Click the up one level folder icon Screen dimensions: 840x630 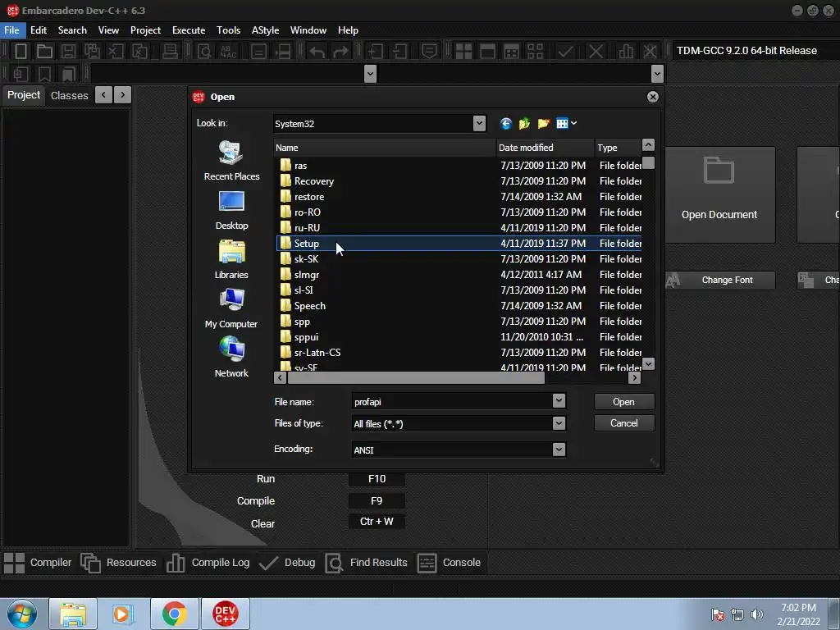[x=524, y=124]
